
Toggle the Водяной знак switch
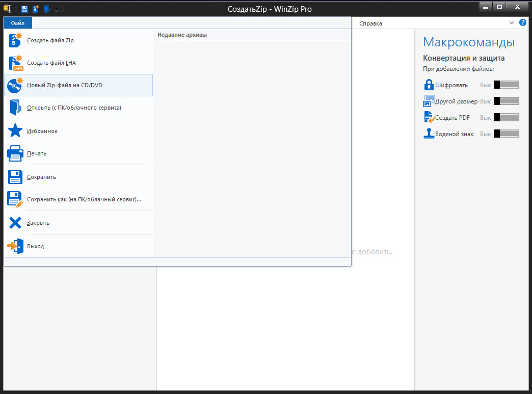pyautogui.click(x=506, y=134)
